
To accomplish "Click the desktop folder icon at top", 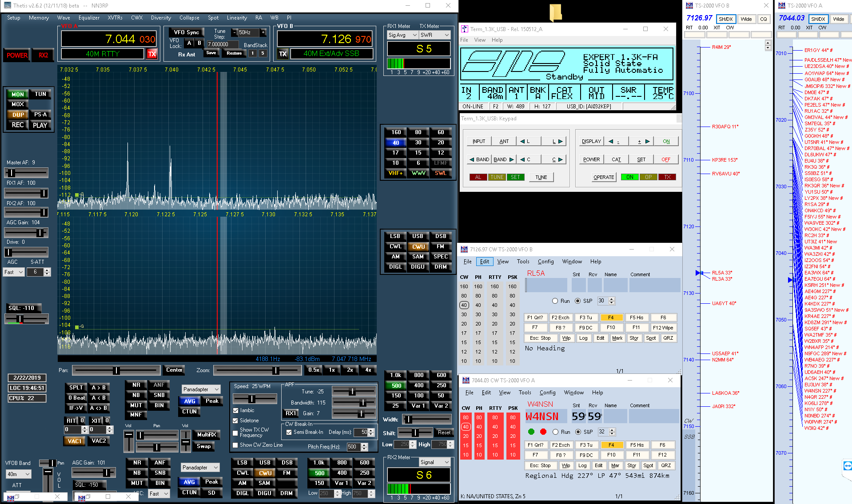I will (x=555, y=12).
